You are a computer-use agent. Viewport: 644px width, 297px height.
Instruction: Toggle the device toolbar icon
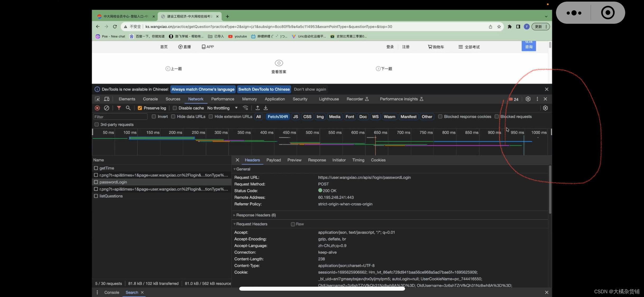point(107,99)
